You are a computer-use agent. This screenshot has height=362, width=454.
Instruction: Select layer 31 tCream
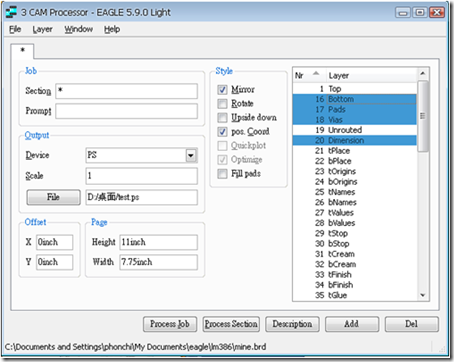pyautogui.click(x=355, y=254)
